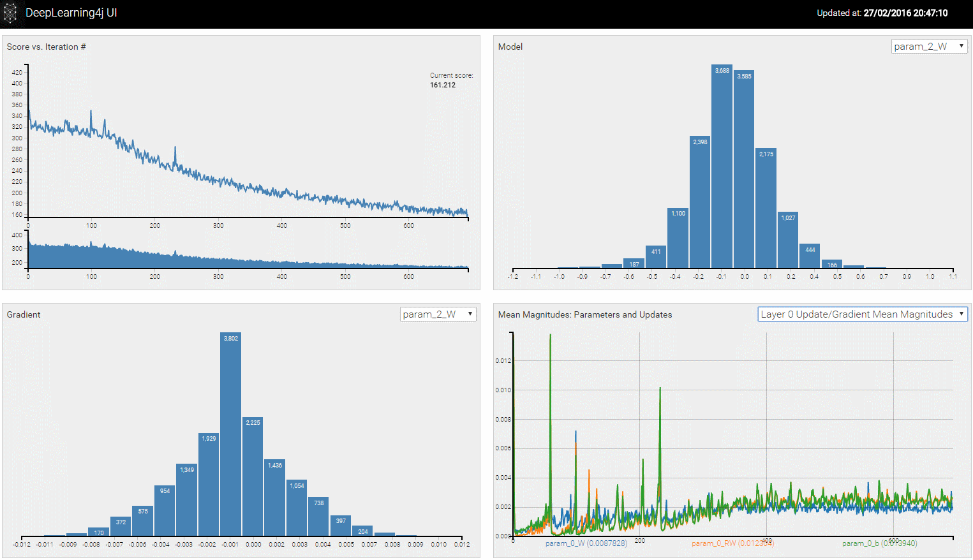Click the Score vs. Iteration # panel title

tap(46, 47)
